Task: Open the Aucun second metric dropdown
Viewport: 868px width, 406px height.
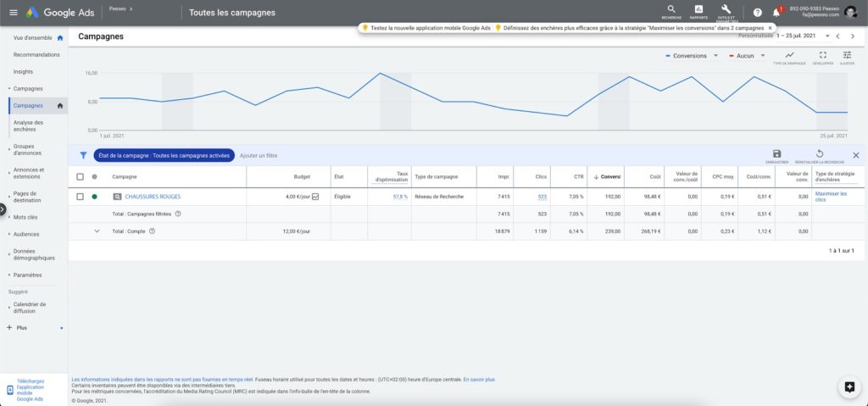Action: [x=748, y=56]
